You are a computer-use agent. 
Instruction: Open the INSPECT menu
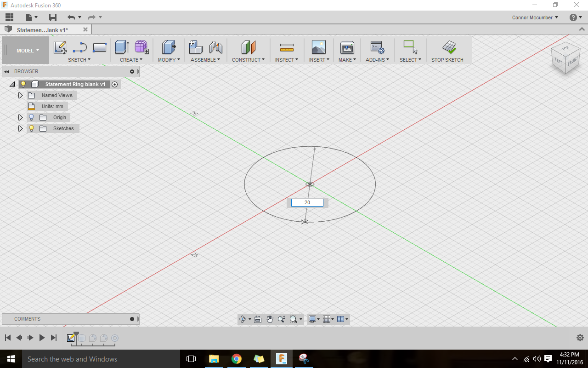(x=287, y=60)
